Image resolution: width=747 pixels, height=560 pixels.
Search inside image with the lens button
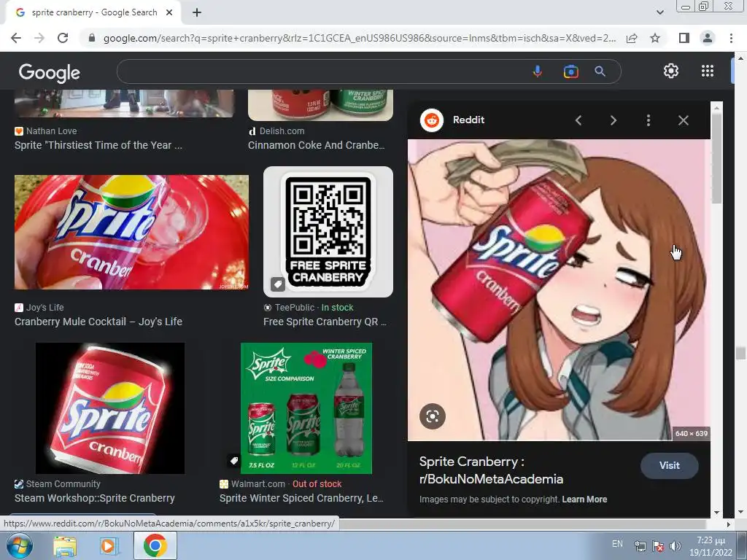point(433,416)
